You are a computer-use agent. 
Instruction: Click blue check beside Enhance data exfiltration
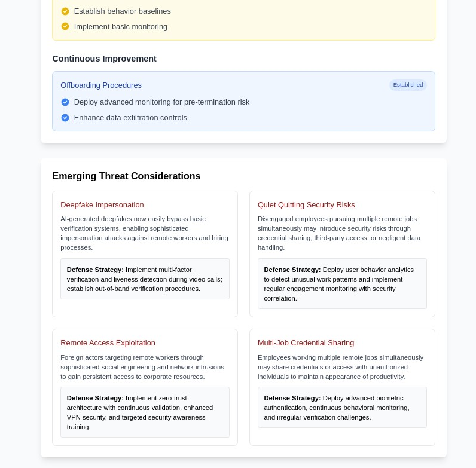(x=65, y=118)
